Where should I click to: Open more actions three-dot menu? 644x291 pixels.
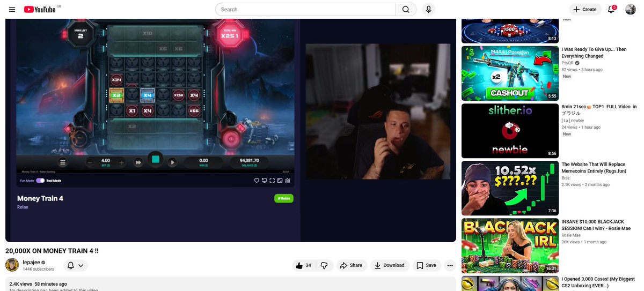click(450, 265)
